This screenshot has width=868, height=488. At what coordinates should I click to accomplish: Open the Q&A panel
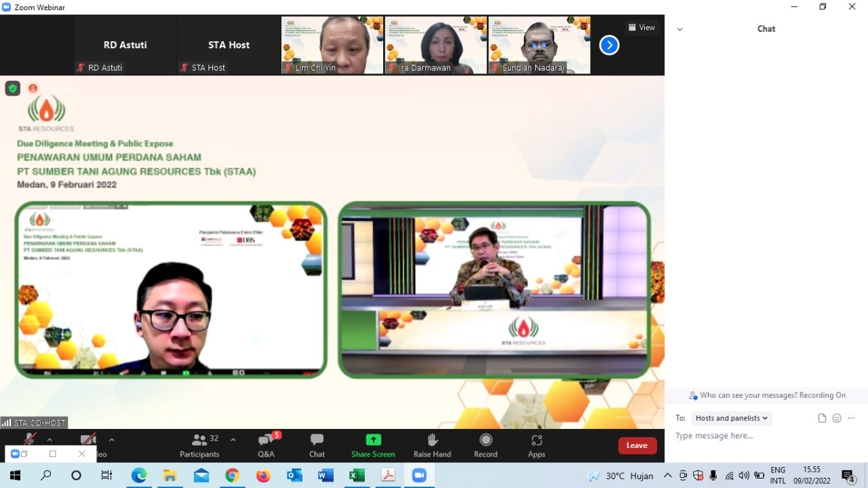tap(266, 445)
